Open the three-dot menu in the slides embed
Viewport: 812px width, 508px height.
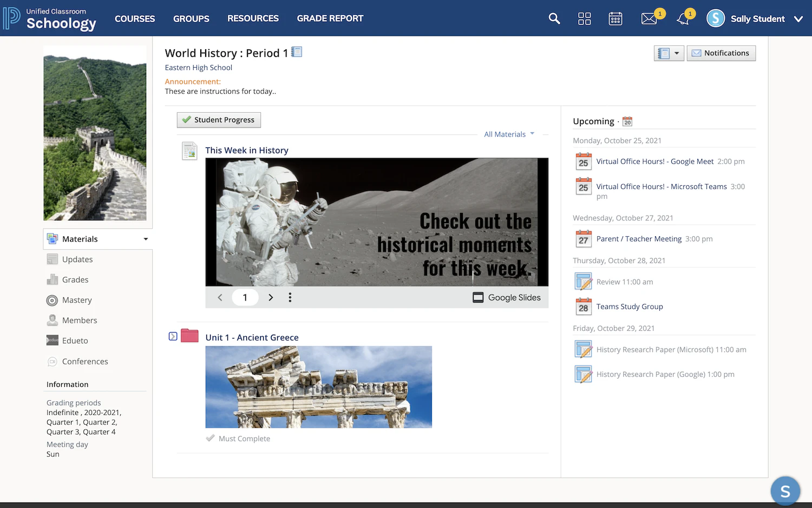(290, 297)
